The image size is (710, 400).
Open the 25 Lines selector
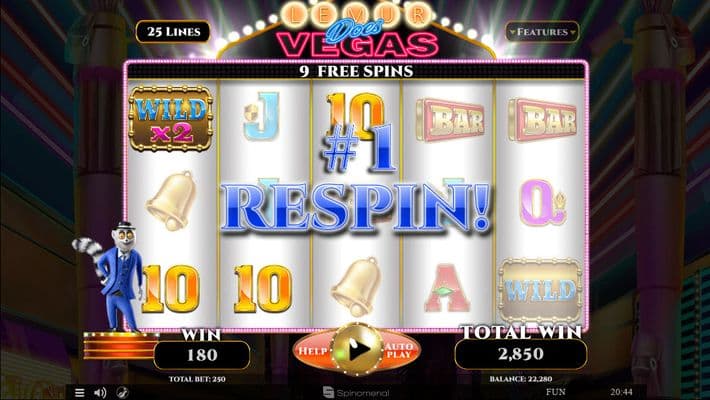pos(173,32)
